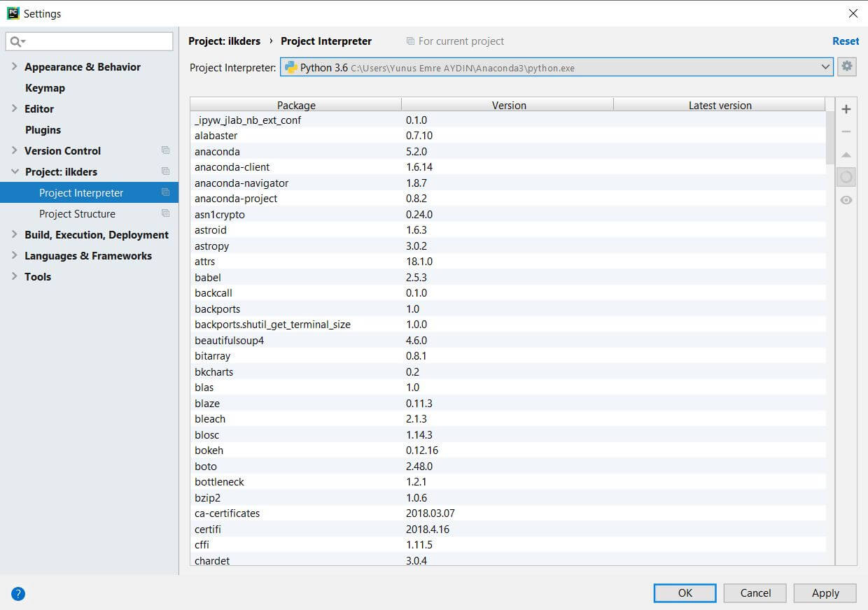
Task: Select the attrs package
Action: tap(508, 262)
